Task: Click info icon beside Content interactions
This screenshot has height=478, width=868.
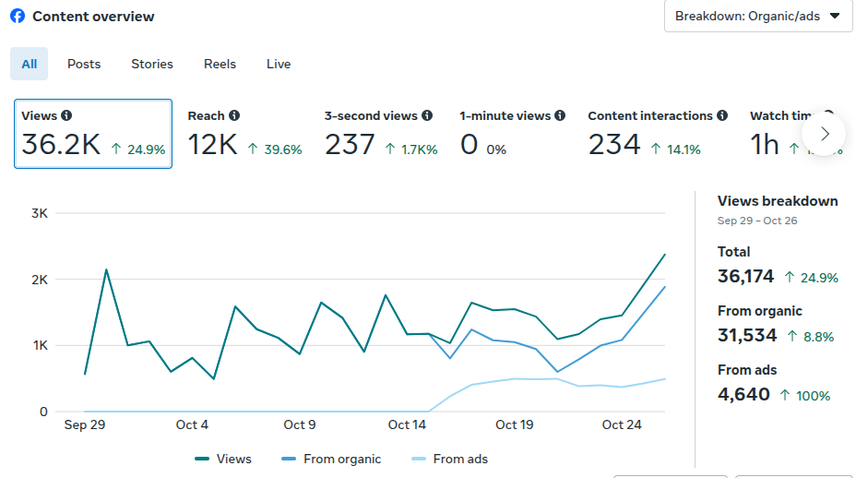Action: coord(722,115)
